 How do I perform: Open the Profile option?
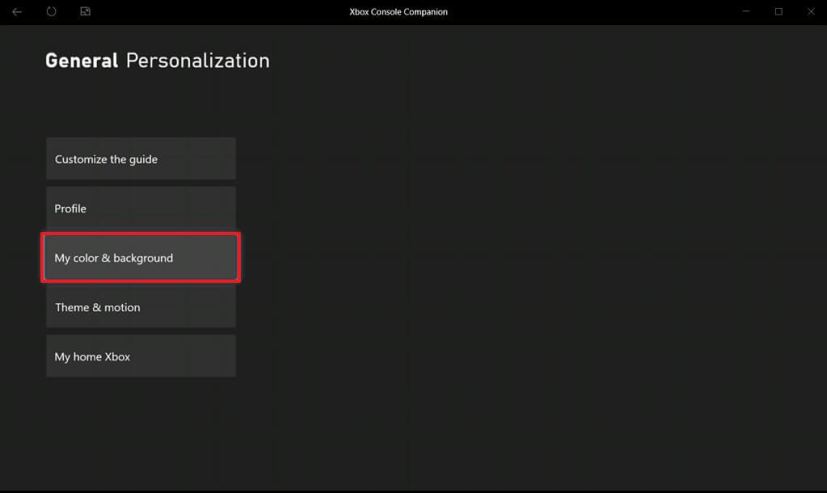[x=141, y=208]
